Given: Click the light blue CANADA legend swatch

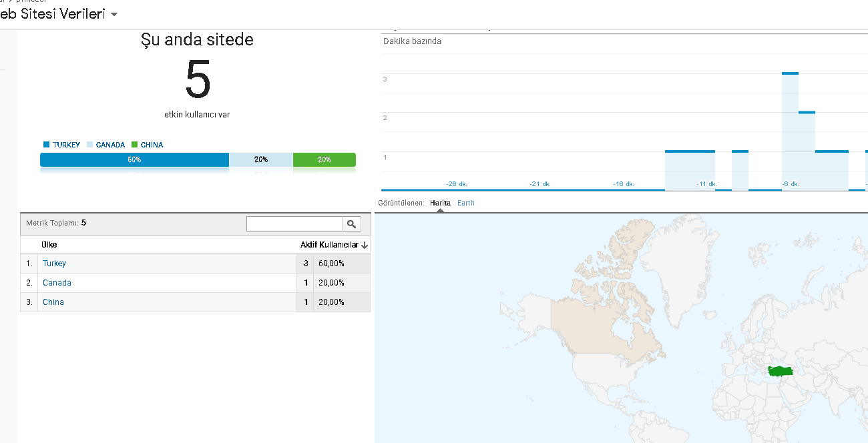Looking at the screenshot, I should pyautogui.click(x=89, y=145).
